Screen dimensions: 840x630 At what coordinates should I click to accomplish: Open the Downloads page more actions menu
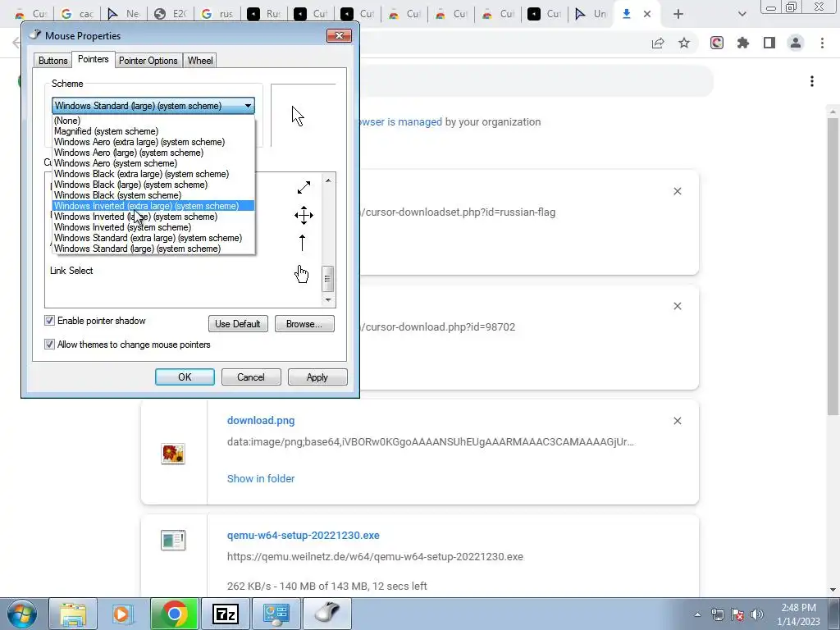(x=812, y=81)
